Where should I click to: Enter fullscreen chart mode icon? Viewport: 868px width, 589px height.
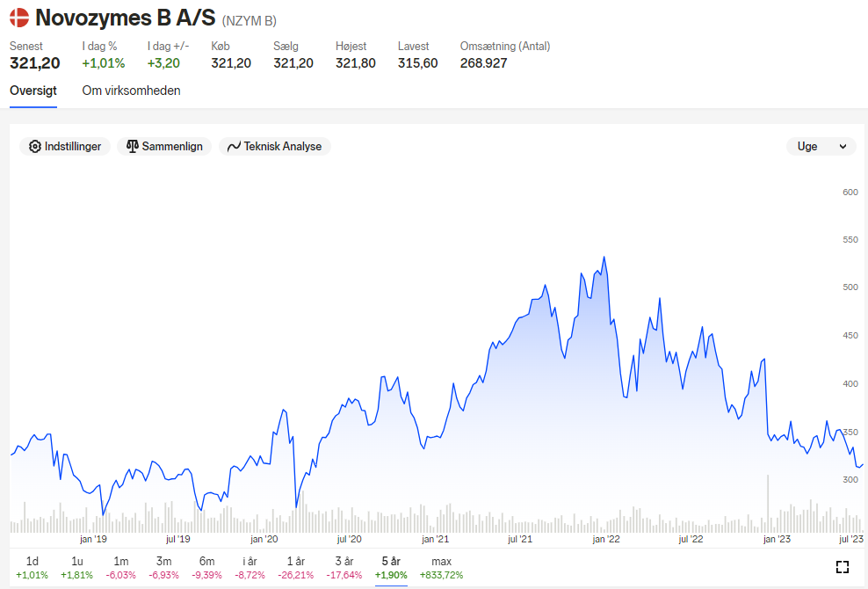(x=842, y=567)
